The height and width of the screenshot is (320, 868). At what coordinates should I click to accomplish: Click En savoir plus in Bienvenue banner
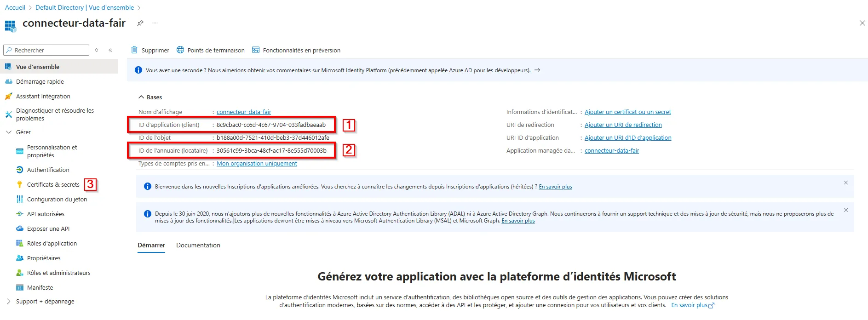[x=555, y=187]
